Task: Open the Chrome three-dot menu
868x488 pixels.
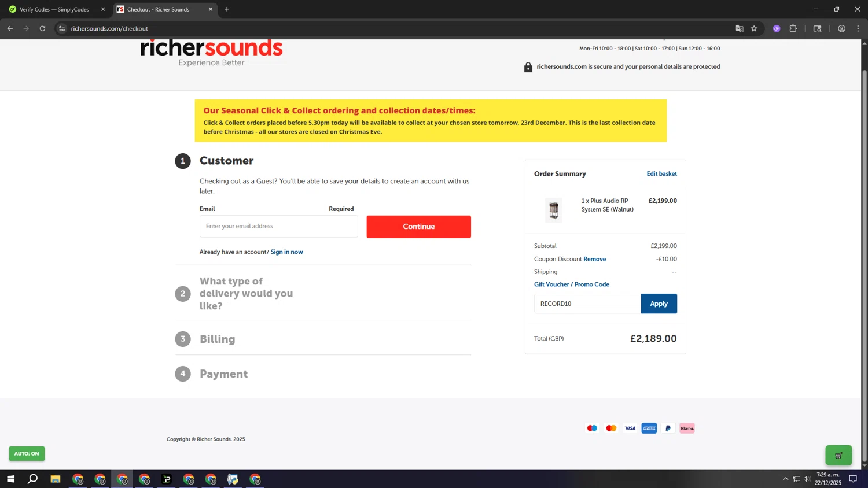Action: pos(858,28)
